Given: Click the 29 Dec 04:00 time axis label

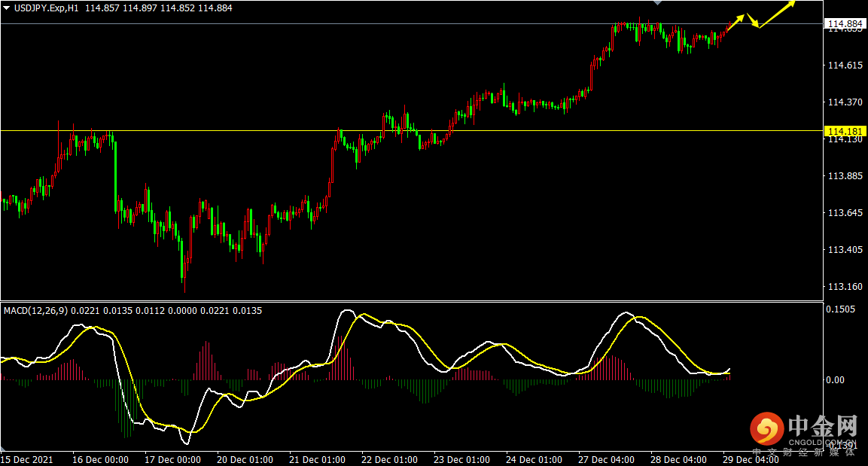Looking at the screenshot, I should [x=751, y=459].
